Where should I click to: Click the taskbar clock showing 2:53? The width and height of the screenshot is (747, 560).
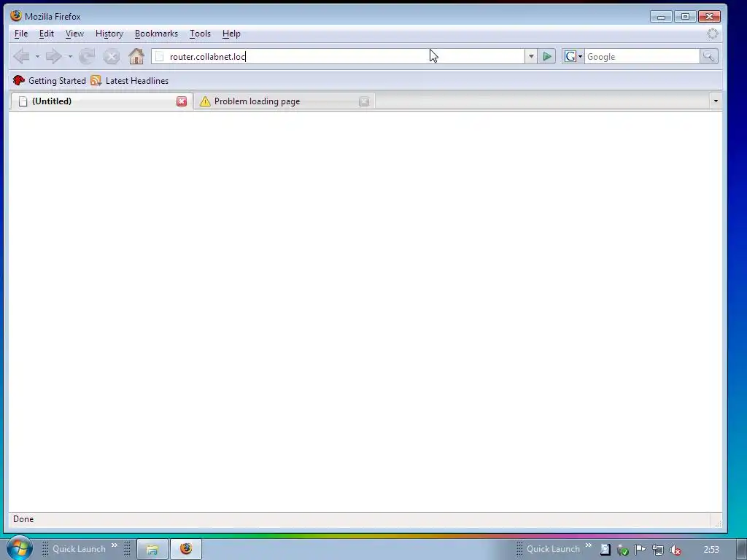pos(711,550)
